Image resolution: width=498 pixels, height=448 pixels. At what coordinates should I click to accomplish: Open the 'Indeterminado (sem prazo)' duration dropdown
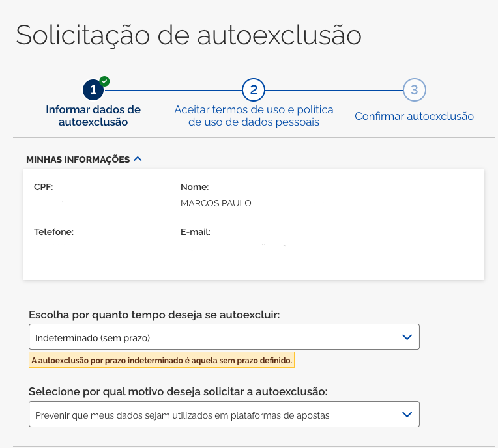click(x=215, y=337)
